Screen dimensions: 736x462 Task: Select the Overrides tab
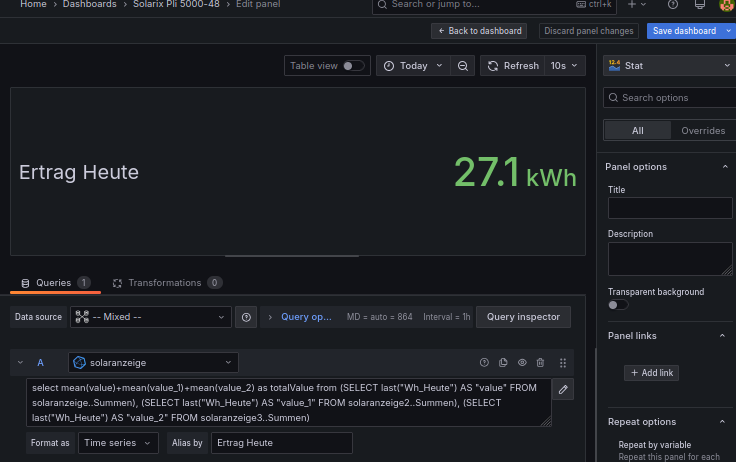[x=703, y=131]
